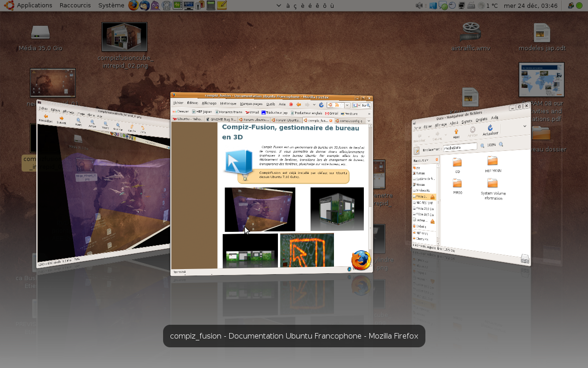The height and width of the screenshot is (368, 588).
Task: Open the calendar from date mer 24 déc
Action: [x=531, y=6]
